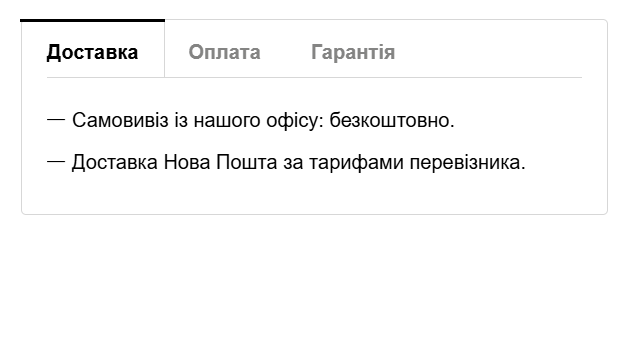The width and height of the screenshot is (643, 360).
Task: Click the dash before Самовивіз line
Action: tap(56, 120)
